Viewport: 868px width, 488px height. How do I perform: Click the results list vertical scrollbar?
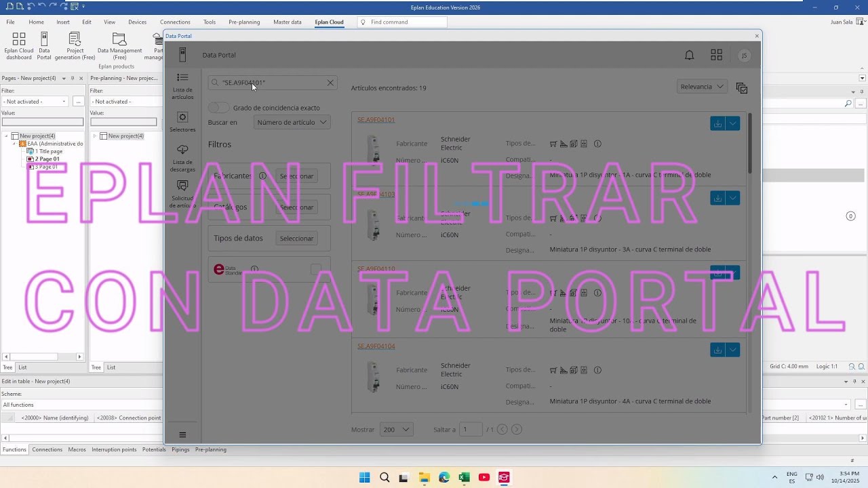750,142
